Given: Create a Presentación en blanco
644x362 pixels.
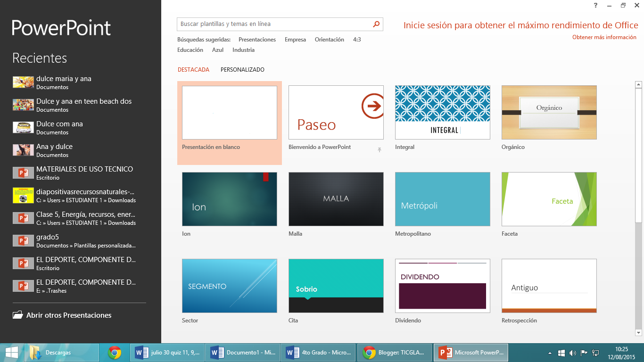Looking at the screenshot, I should (x=229, y=112).
